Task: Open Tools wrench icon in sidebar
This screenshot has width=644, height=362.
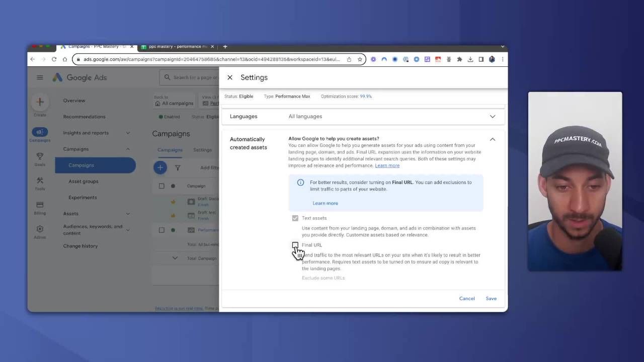Action: click(x=40, y=181)
